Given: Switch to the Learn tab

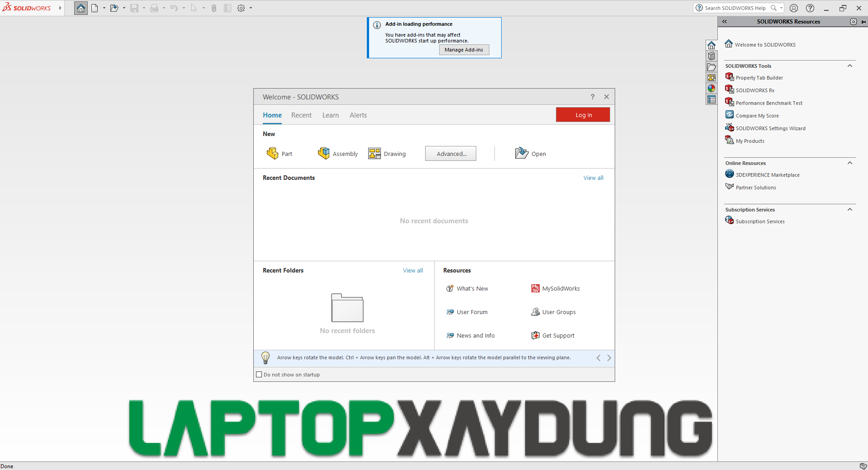Looking at the screenshot, I should [330, 115].
